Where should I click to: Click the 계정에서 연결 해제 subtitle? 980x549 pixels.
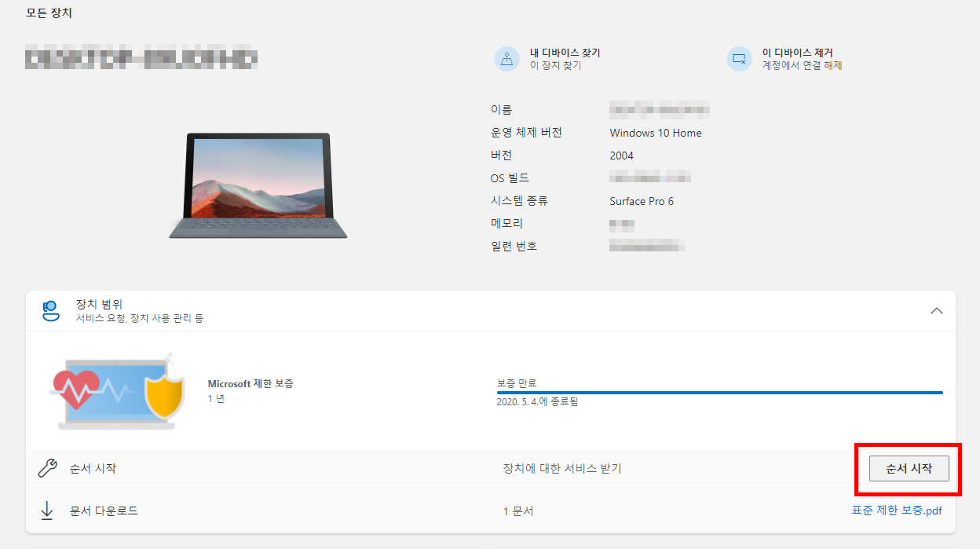(802, 66)
